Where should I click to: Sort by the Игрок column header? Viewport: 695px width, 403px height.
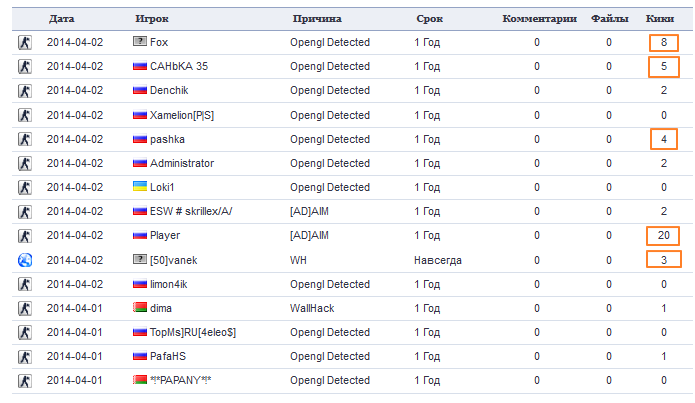click(x=152, y=19)
